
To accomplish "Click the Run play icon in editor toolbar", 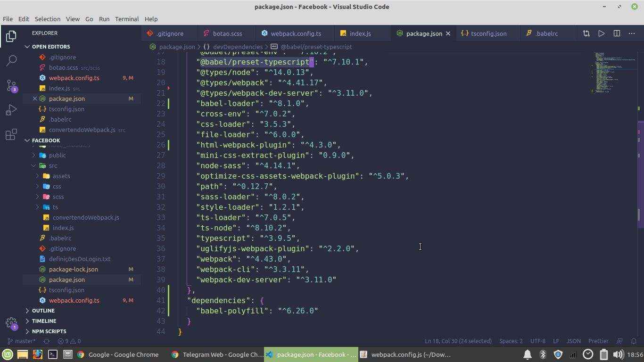I will [601, 33].
